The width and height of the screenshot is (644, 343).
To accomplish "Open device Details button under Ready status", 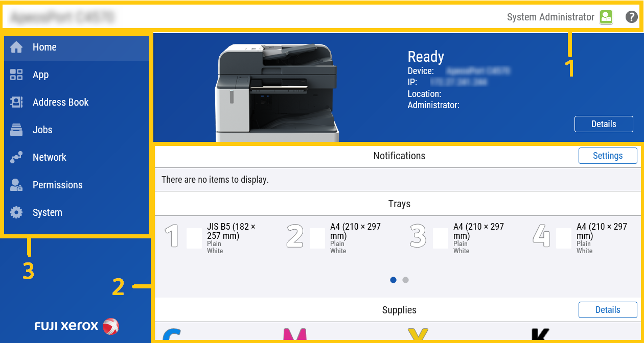I will [x=604, y=124].
